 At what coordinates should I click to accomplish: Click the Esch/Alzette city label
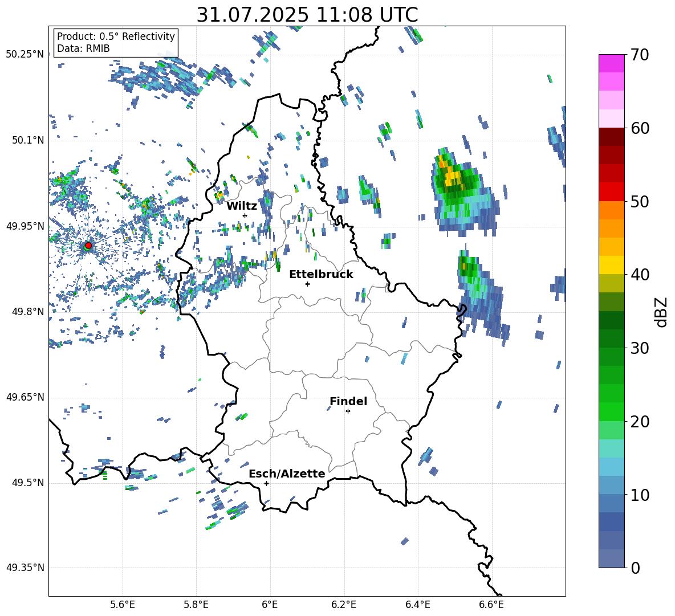[x=287, y=474]
